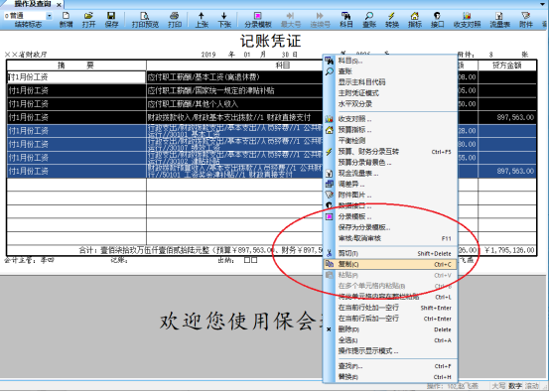The image size is (549, 392).
Task: Choose 在当前行处加一空行 in the context menu
Action: click(391, 308)
